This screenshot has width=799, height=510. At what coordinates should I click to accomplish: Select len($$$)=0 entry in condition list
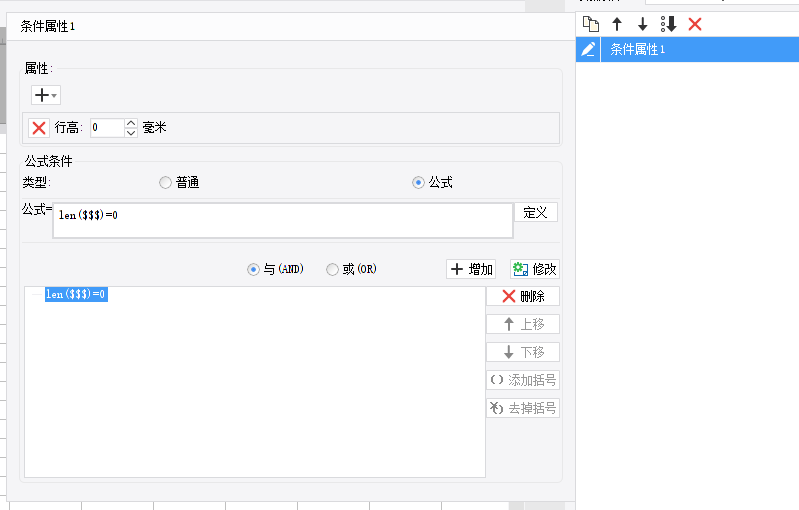pyautogui.click(x=76, y=294)
